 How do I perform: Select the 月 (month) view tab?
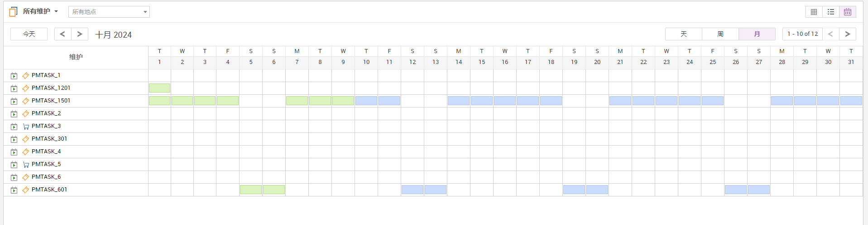(x=757, y=34)
